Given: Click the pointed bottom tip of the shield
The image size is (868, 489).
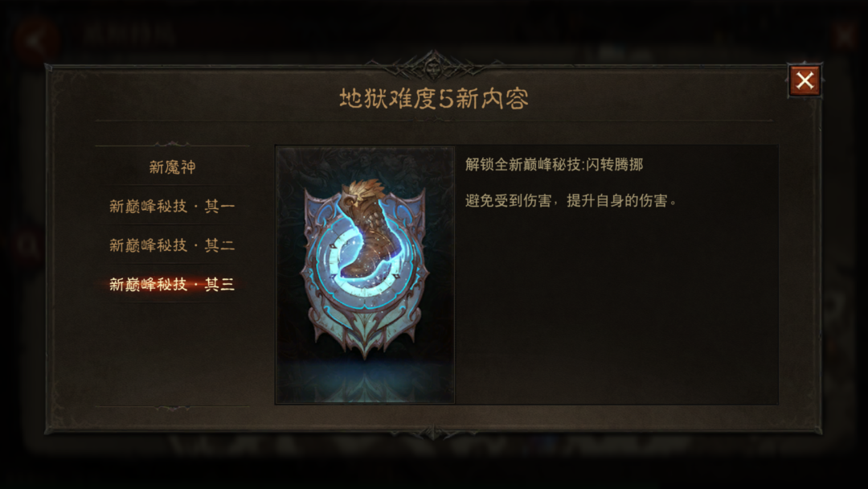Looking at the screenshot, I should tap(365, 350).
